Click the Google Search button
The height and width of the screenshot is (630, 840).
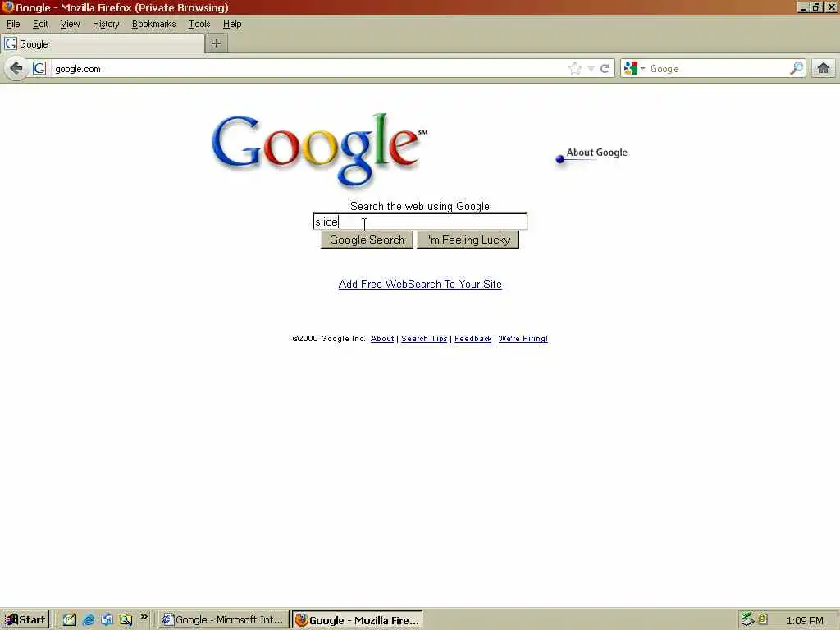[367, 240]
